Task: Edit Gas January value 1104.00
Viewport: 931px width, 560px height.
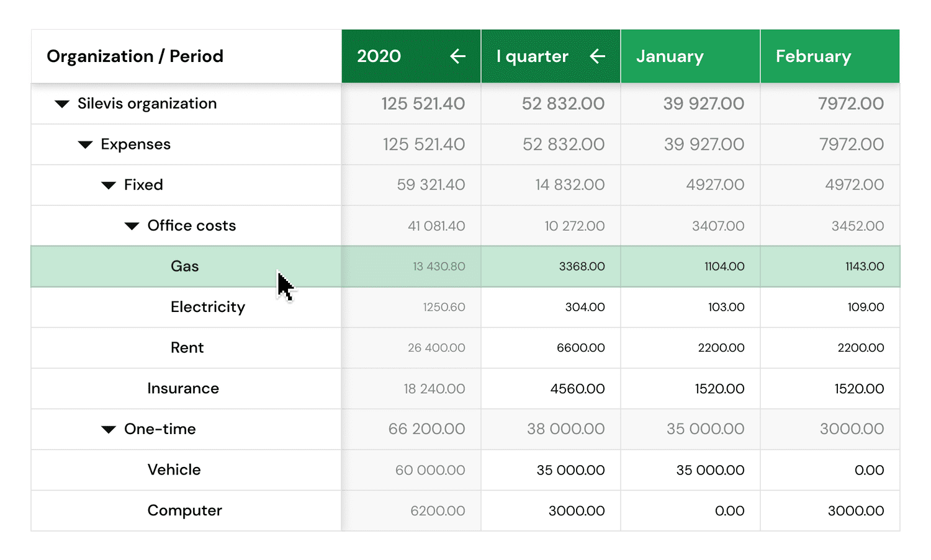Action: pyautogui.click(x=724, y=267)
